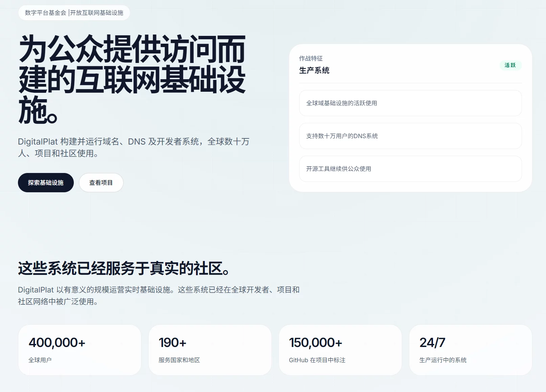Select the "生产系统" panel heading
Viewport: 546px width, 392px height.
point(314,71)
